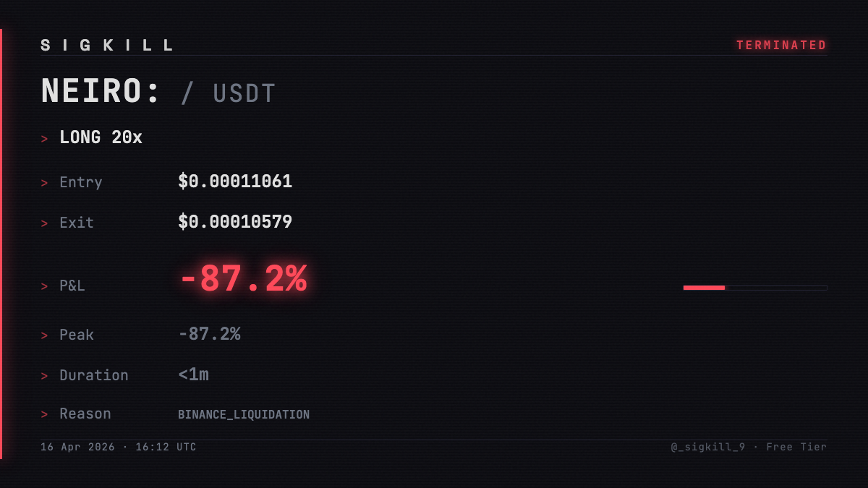
Task: Click the BINANCE_LIQUIDATION reason text
Action: [244, 415]
